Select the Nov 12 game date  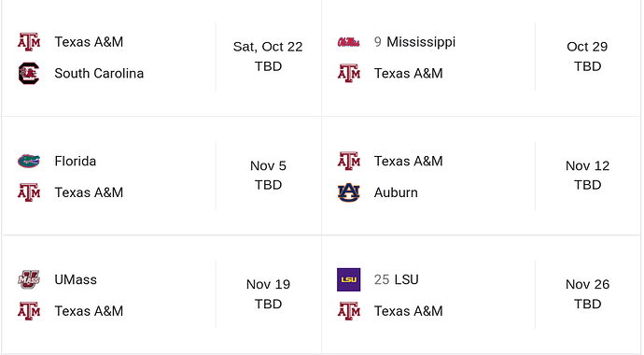pyautogui.click(x=587, y=166)
